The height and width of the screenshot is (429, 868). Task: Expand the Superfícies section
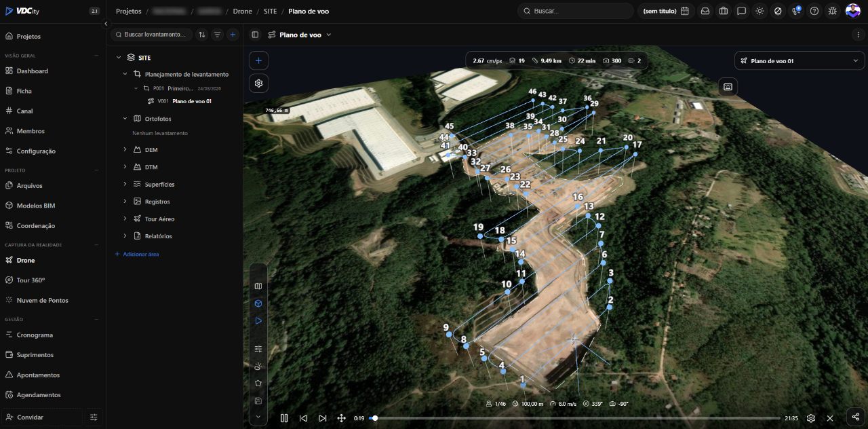pyautogui.click(x=125, y=184)
